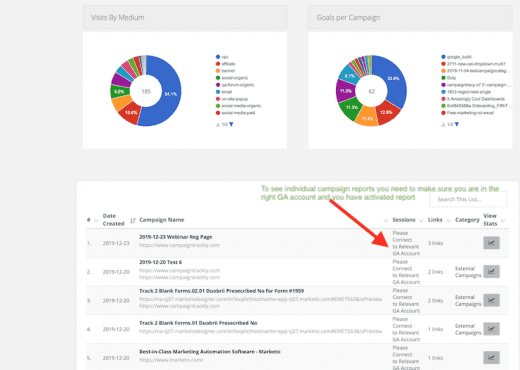Viewport: 520px width, 370px height.
Task: Open Best-in-Class Marketing Automation Software campaign
Action: tap(210, 352)
